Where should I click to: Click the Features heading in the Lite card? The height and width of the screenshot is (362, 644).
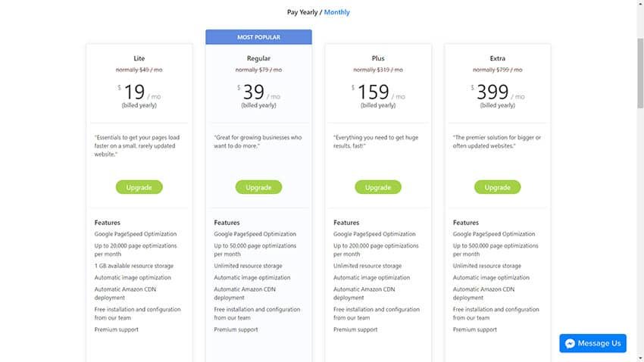107,223
